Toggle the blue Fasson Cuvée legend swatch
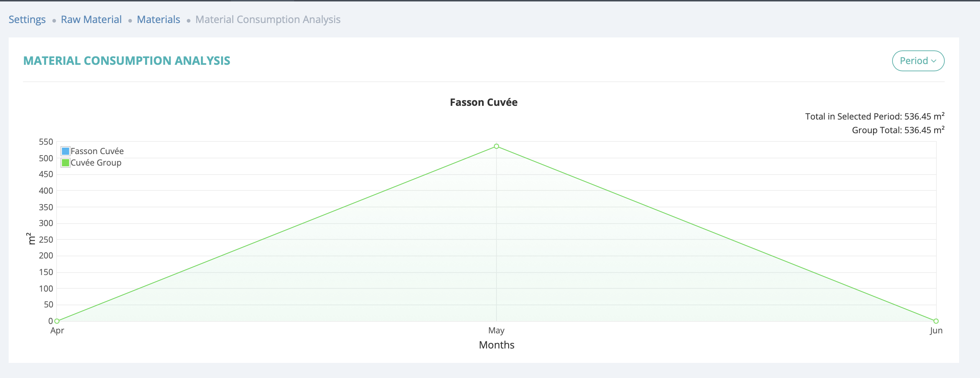The width and height of the screenshot is (980, 378). click(66, 151)
